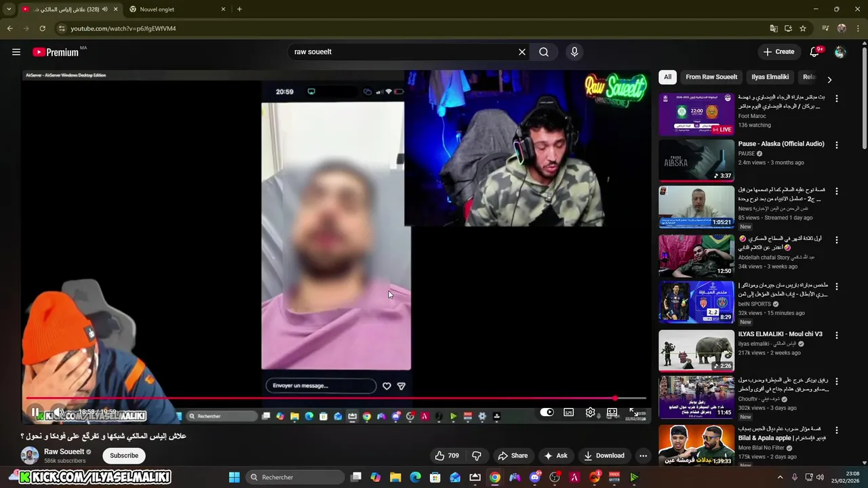Open options for Moul chi V3 video
The height and width of the screenshot is (488, 868).
(x=836, y=335)
